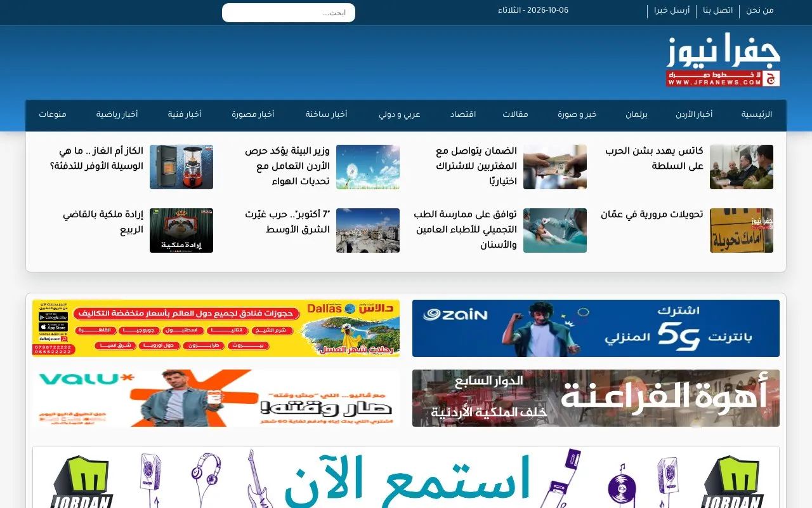Open headline توافق على ممارسة الطب التجميلي
The width and height of the screenshot is (812, 508).
(466, 230)
